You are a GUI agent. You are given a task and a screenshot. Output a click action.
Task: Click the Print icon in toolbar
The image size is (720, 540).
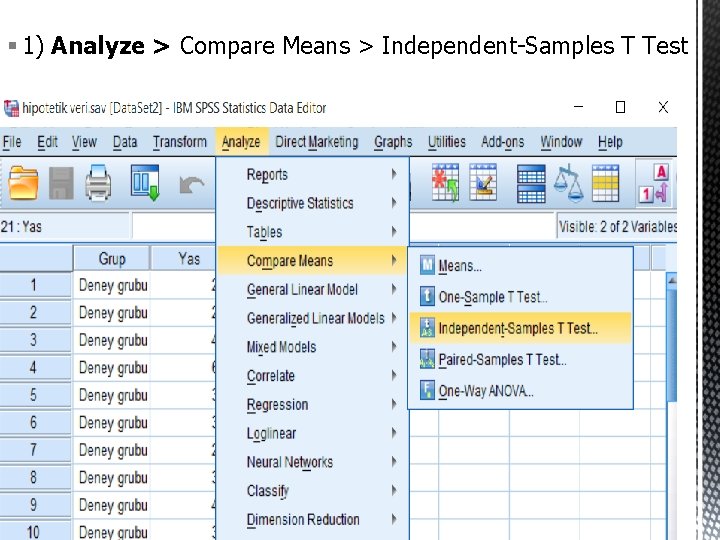click(x=98, y=183)
